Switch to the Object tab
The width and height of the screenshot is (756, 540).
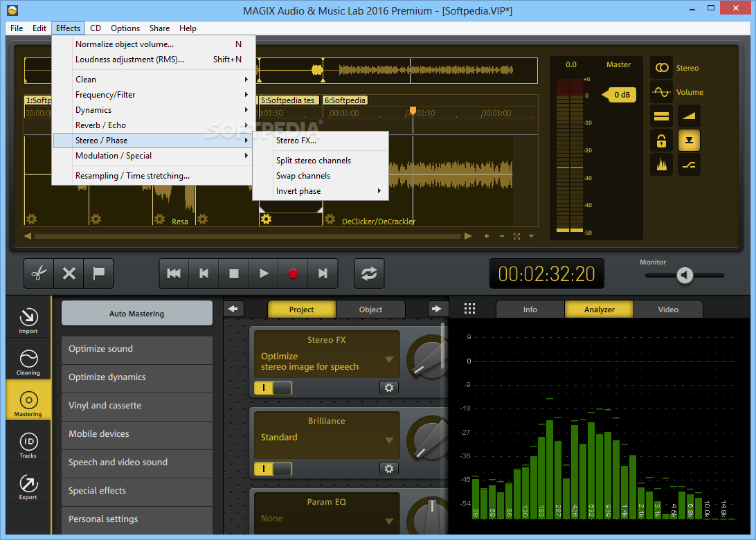(370, 309)
